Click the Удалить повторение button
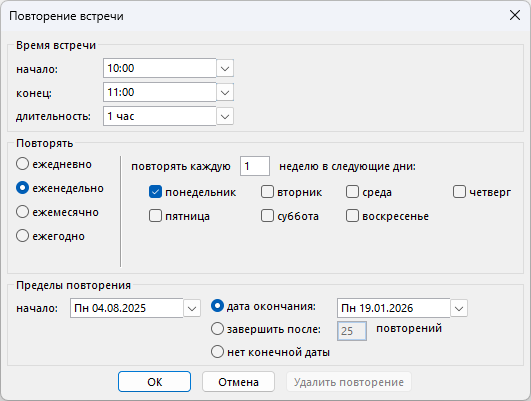This screenshot has height=401, width=531. pyautogui.click(x=349, y=382)
